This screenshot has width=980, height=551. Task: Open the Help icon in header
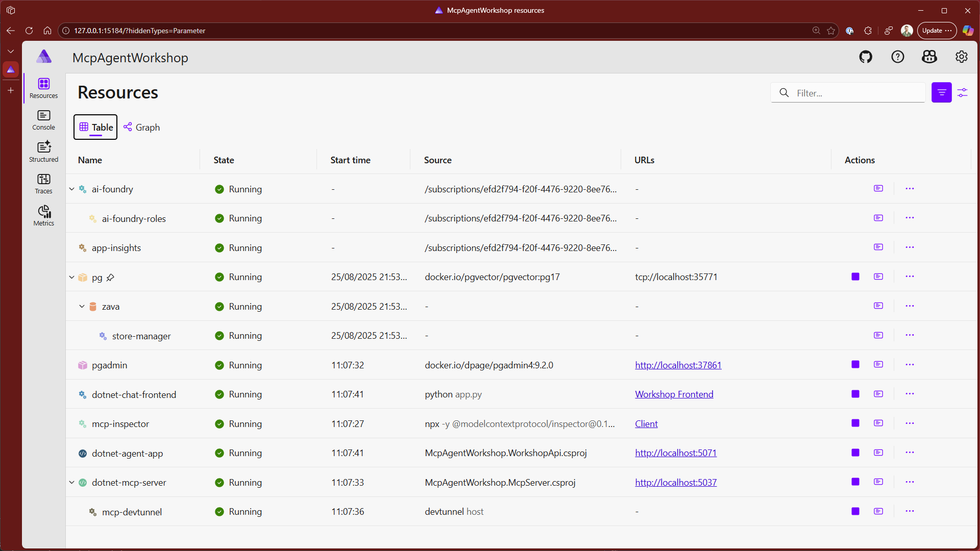tap(897, 57)
